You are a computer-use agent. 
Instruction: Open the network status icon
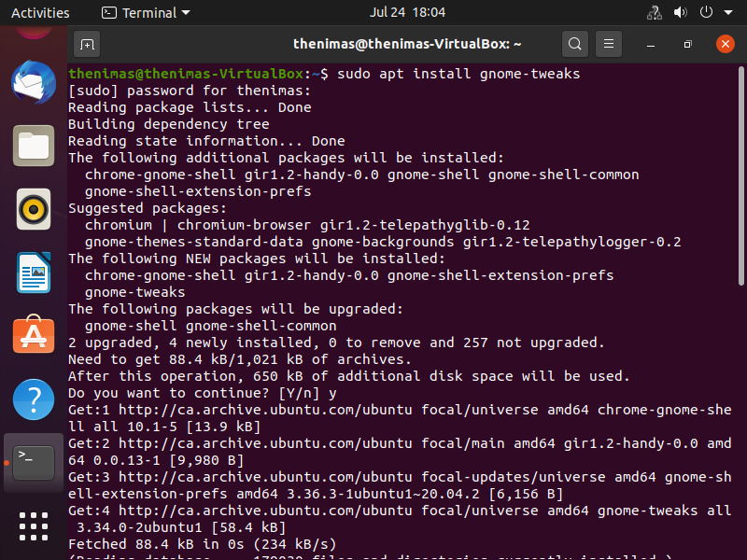655,12
